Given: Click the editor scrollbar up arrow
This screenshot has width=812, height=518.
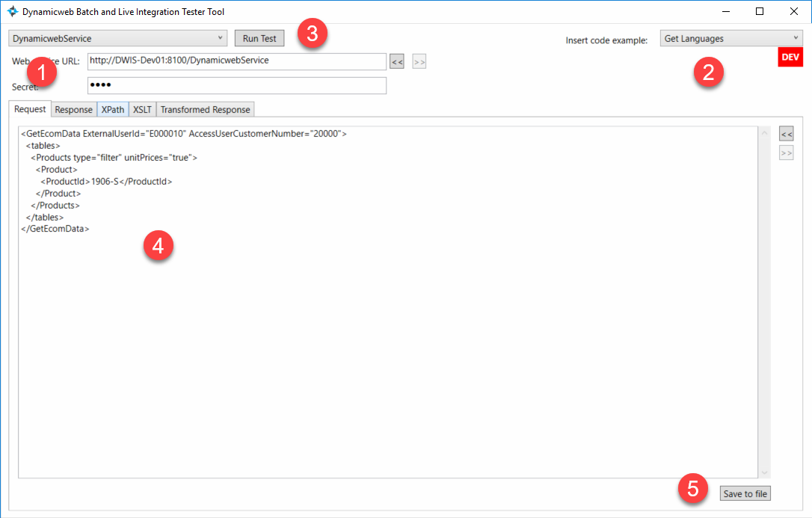Looking at the screenshot, I should [764, 134].
